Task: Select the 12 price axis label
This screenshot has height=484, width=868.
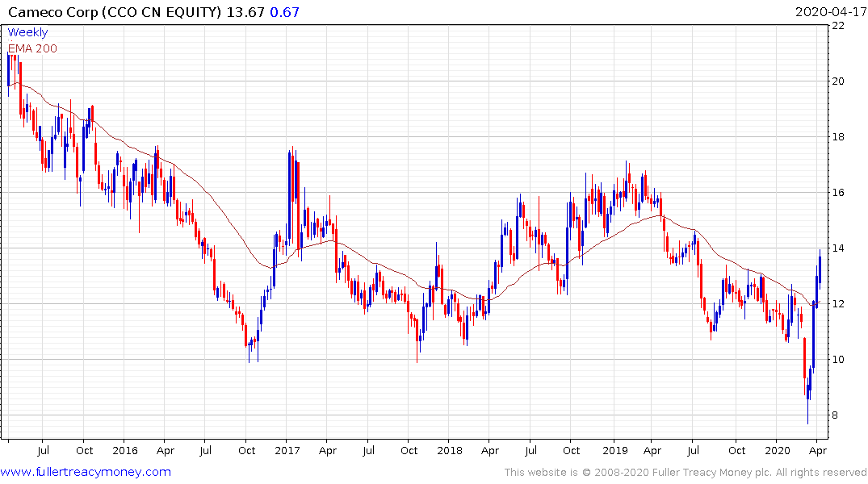Action: (x=838, y=304)
